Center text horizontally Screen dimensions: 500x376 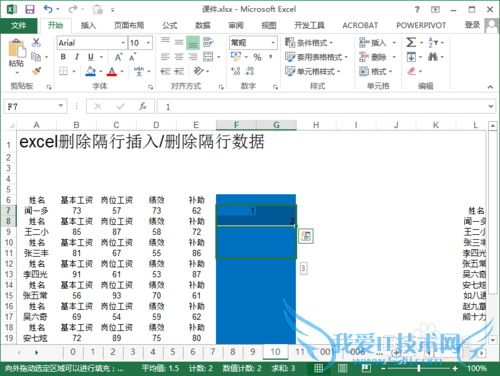(x=179, y=57)
